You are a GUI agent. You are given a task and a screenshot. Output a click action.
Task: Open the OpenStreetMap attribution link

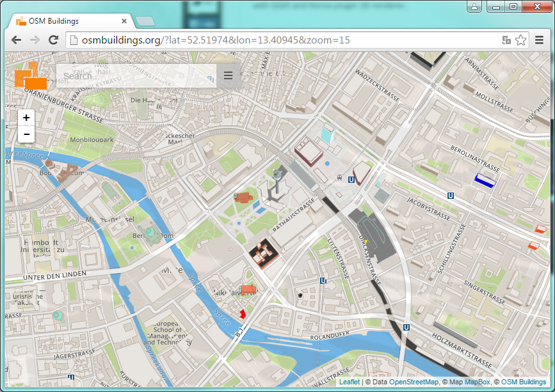tap(414, 382)
